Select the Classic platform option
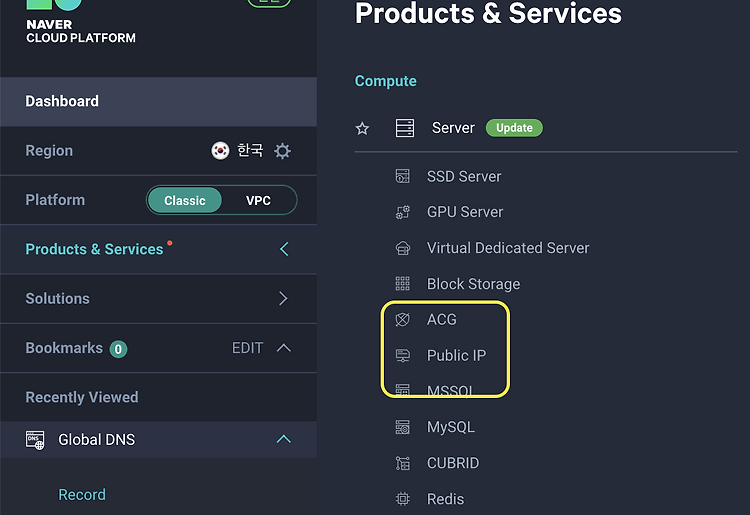This screenshot has height=515, width=750. (185, 200)
